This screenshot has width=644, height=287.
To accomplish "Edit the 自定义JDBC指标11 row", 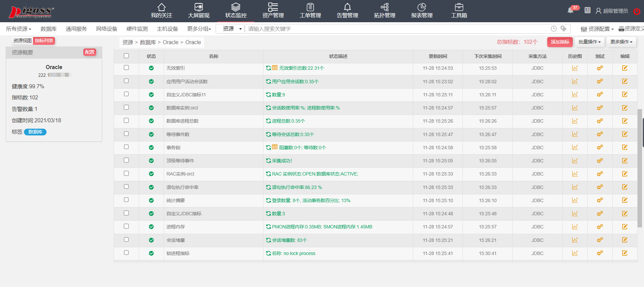I will pos(625,95).
